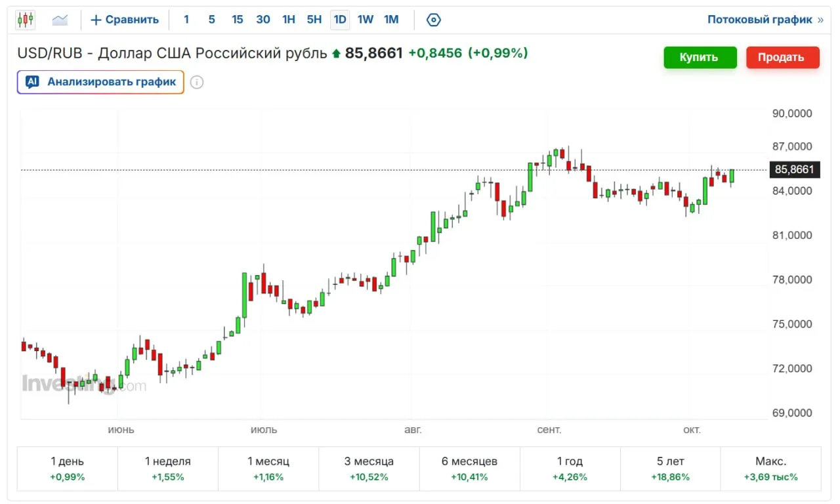Click the green Купить button
Image resolution: width=840 pixels, height=504 pixels.
click(700, 57)
